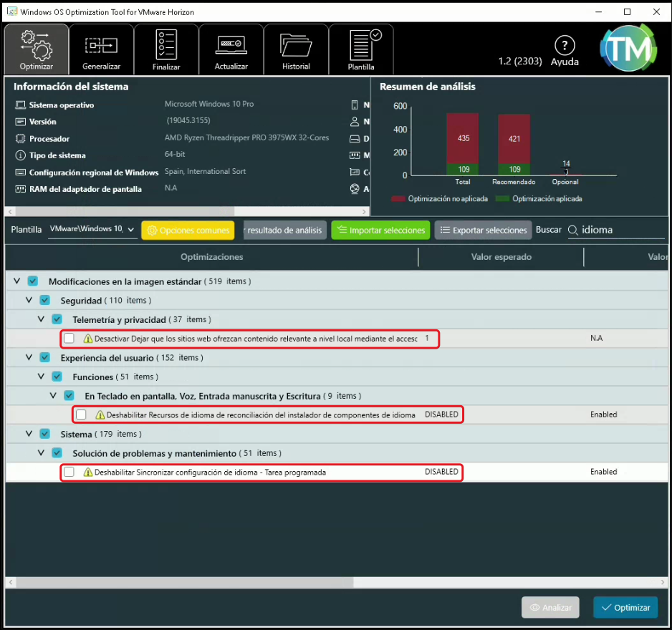Click the TM logo icon

(628, 48)
